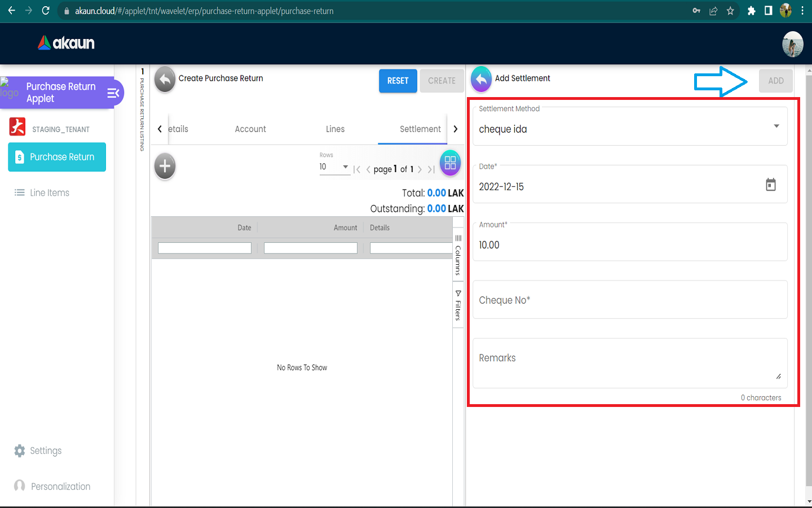Go to the last page of the table
812x508 pixels.
coord(431,169)
